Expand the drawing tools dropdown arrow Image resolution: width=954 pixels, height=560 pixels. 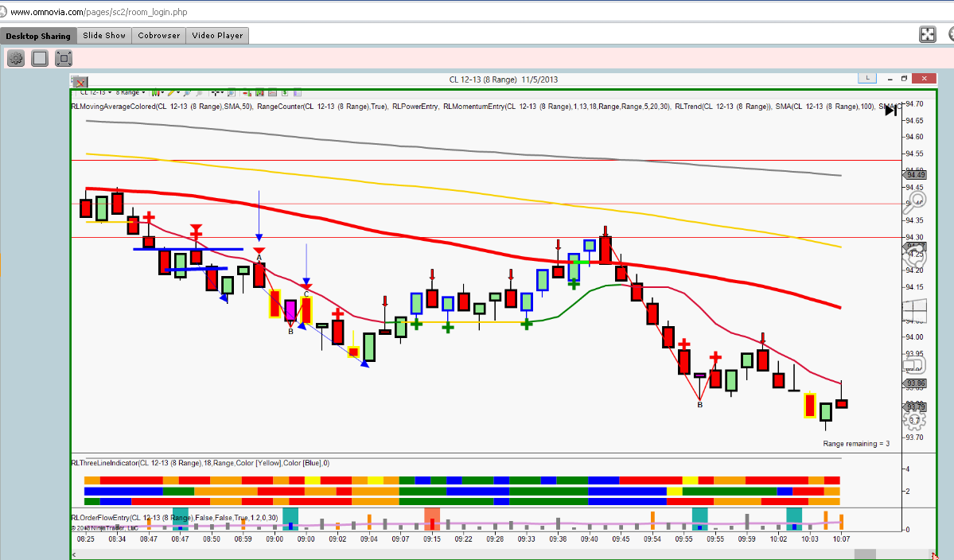[x=178, y=93]
